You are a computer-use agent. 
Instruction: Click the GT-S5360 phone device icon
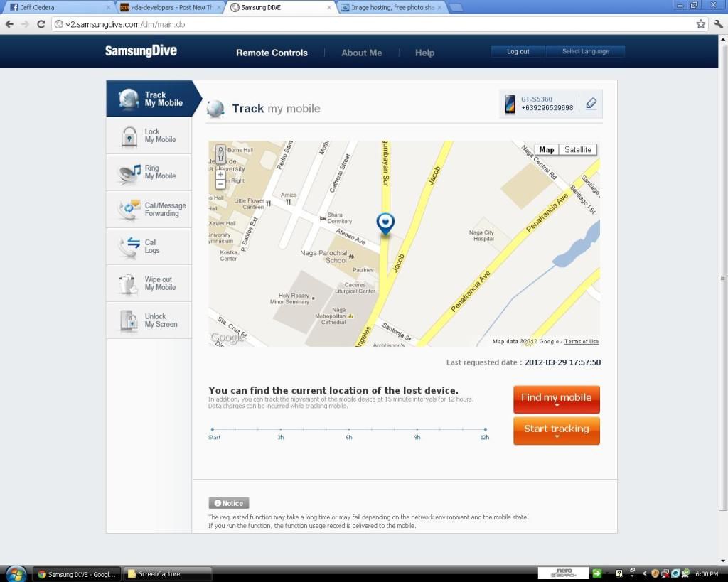[x=510, y=104]
